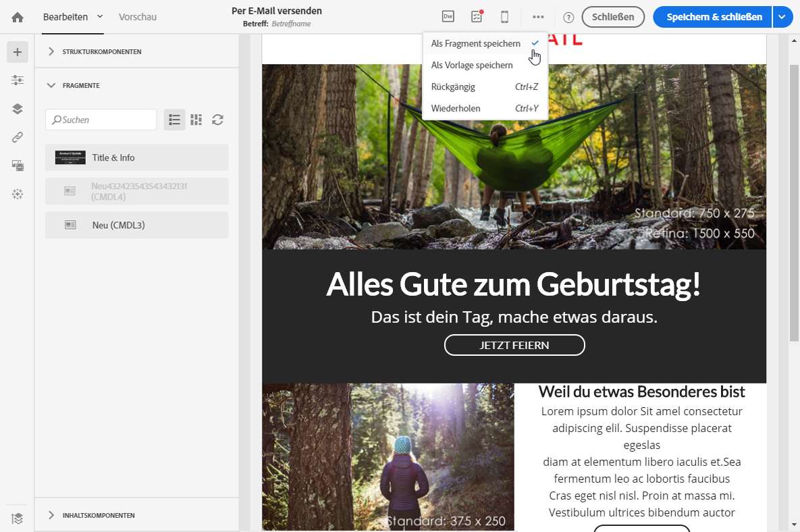The width and height of the screenshot is (800, 532).
Task: Click the Das ist dein Tag subtitle text
Action: (x=514, y=317)
